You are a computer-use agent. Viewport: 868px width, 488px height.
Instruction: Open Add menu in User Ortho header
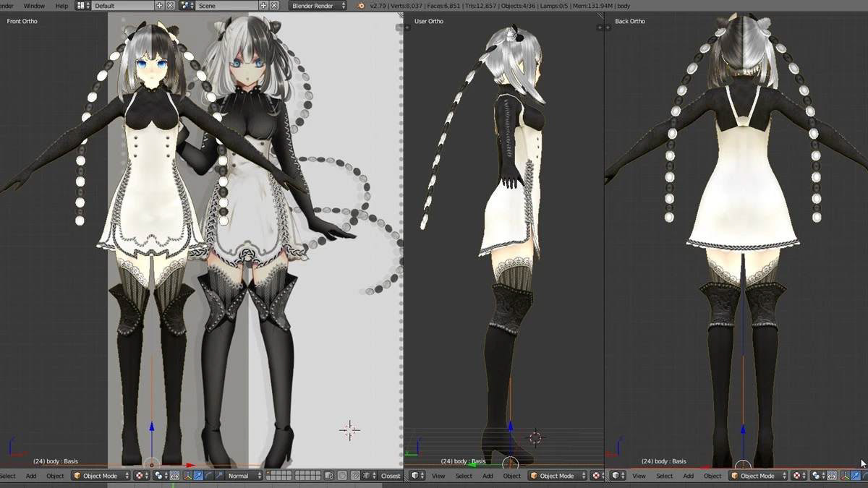[x=488, y=476]
